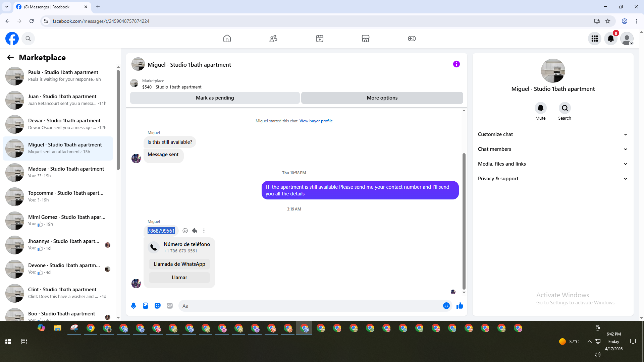Go to Facebook Home tab
644x362 pixels.
tap(227, 39)
